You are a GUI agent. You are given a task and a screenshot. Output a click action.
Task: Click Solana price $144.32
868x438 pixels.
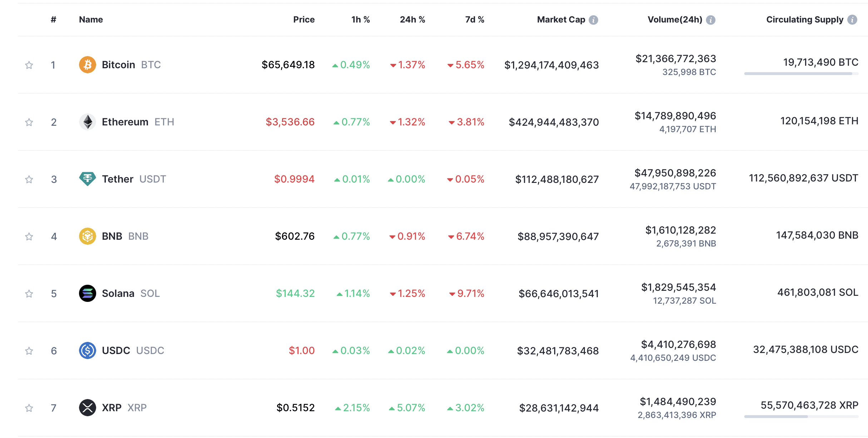(x=295, y=293)
